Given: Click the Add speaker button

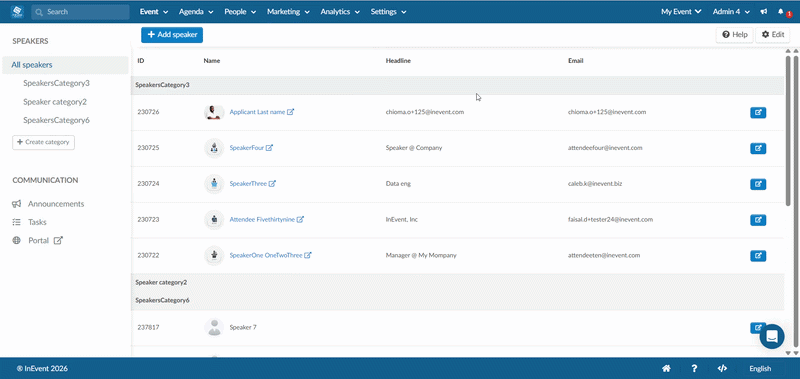Looking at the screenshot, I should [172, 35].
